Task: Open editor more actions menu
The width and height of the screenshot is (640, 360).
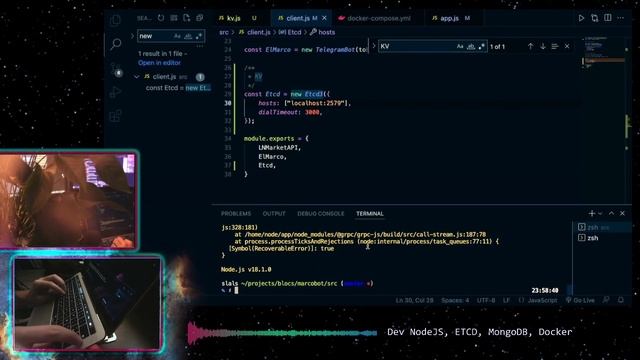Action: coord(621,18)
